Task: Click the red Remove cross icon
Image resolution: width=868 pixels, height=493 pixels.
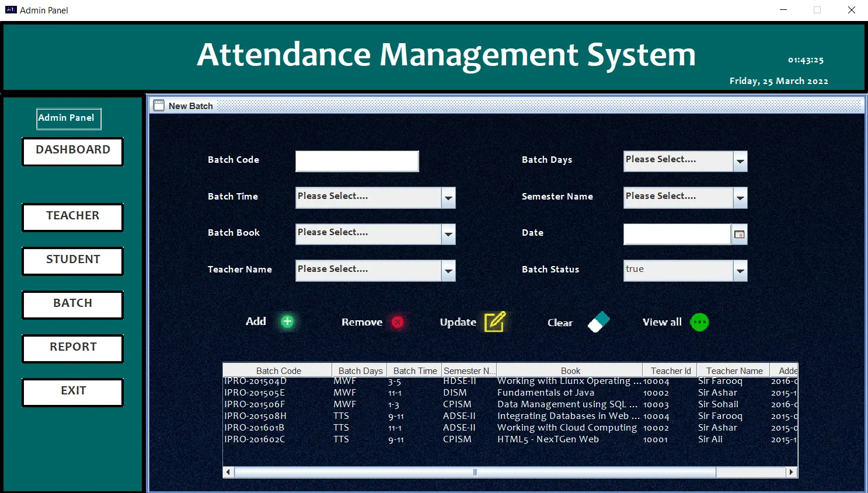Action: coord(398,322)
